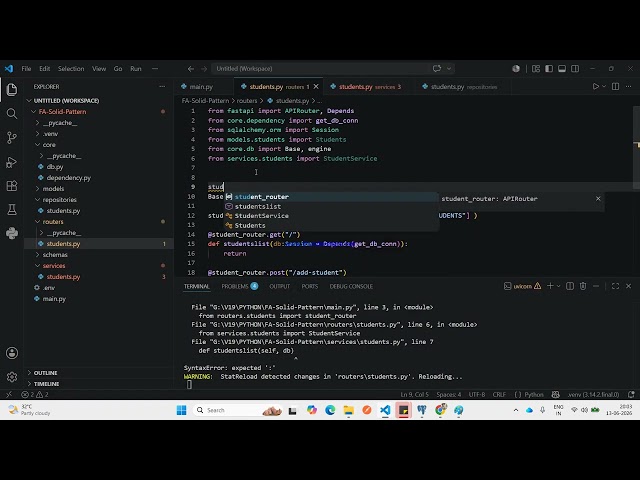Open the Selection menu
The image size is (640, 480).
coord(71,69)
